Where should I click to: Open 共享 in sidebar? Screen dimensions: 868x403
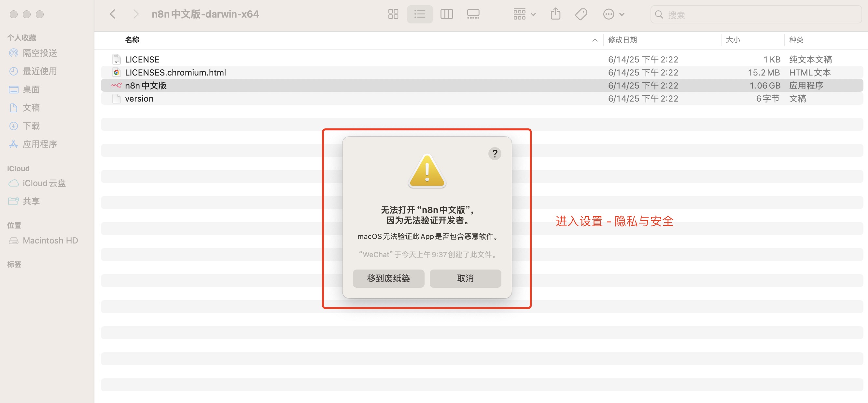click(x=31, y=201)
